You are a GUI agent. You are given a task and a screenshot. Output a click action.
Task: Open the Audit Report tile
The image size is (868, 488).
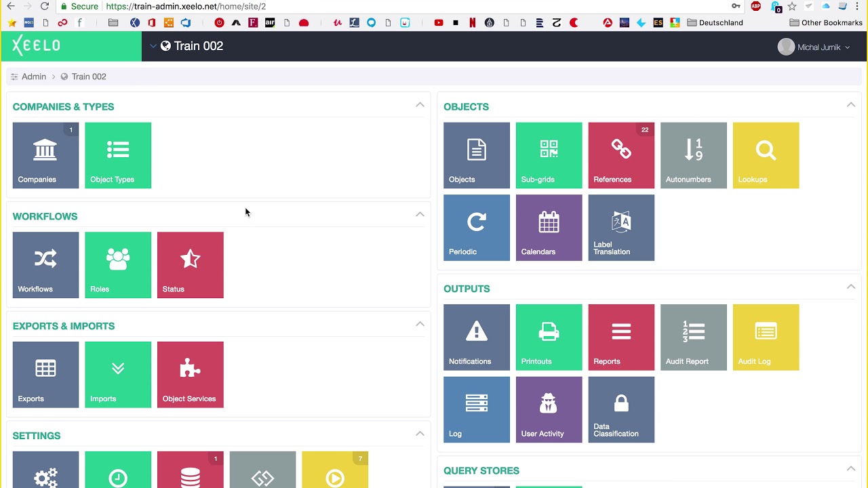coord(694,338)
